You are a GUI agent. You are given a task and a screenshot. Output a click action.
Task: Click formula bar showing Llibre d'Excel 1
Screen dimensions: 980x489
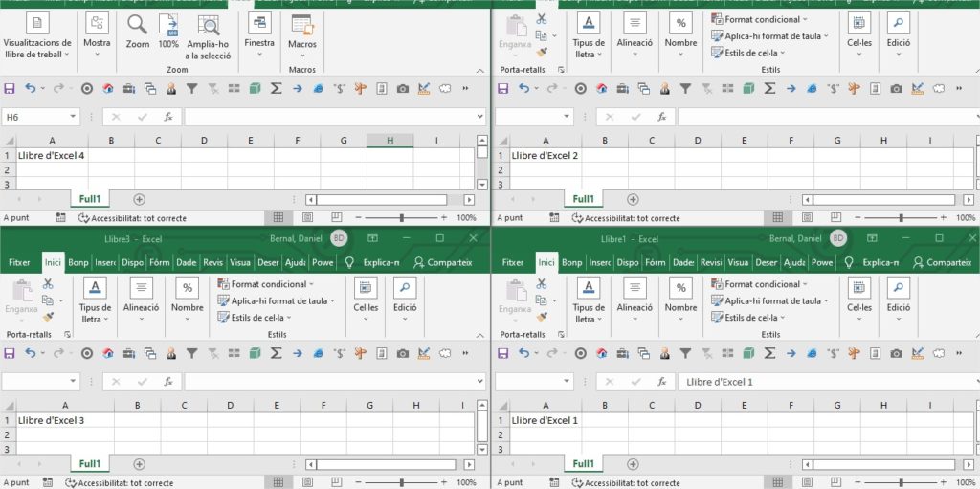click(x=829, y=382)
